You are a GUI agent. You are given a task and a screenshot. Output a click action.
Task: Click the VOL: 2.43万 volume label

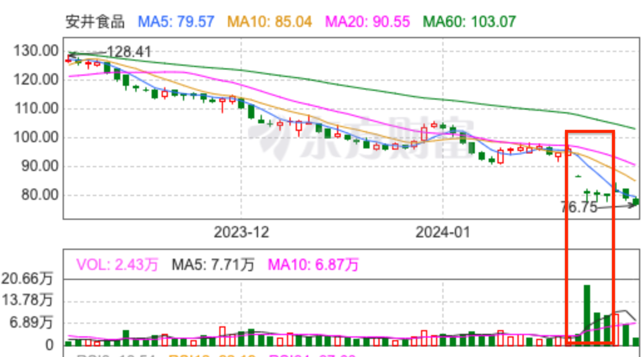pos(117,264)
